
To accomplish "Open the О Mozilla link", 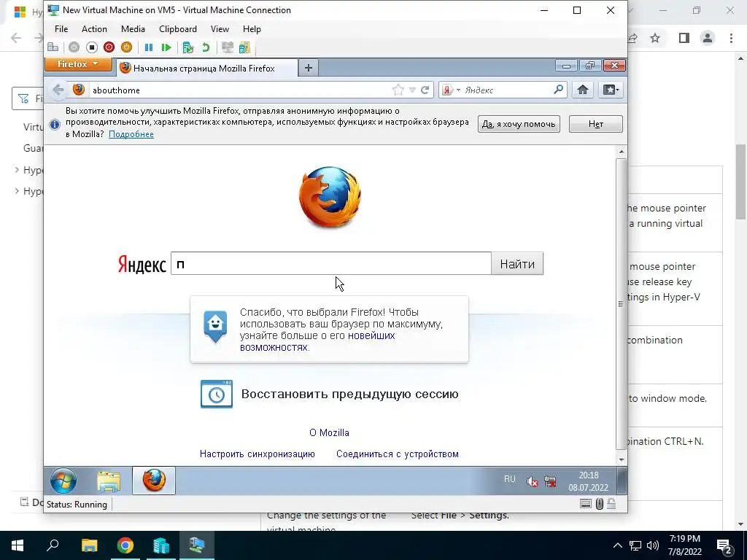I will click(329, 433).
